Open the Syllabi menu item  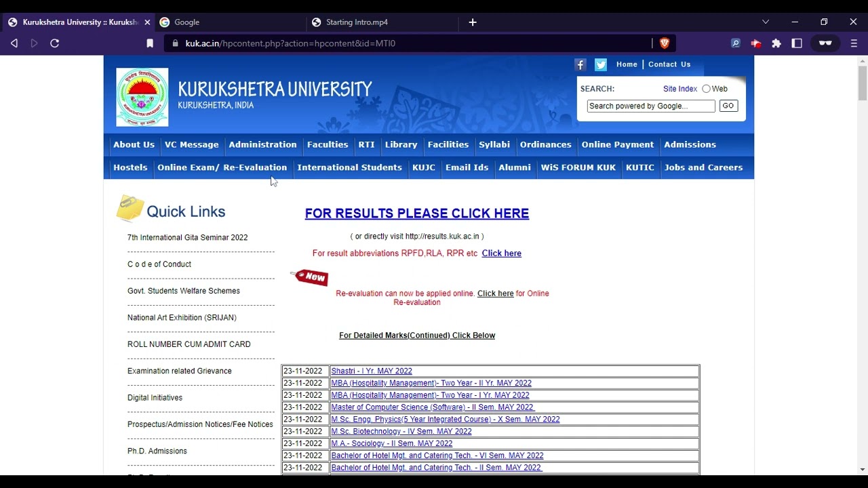point(494,144)
